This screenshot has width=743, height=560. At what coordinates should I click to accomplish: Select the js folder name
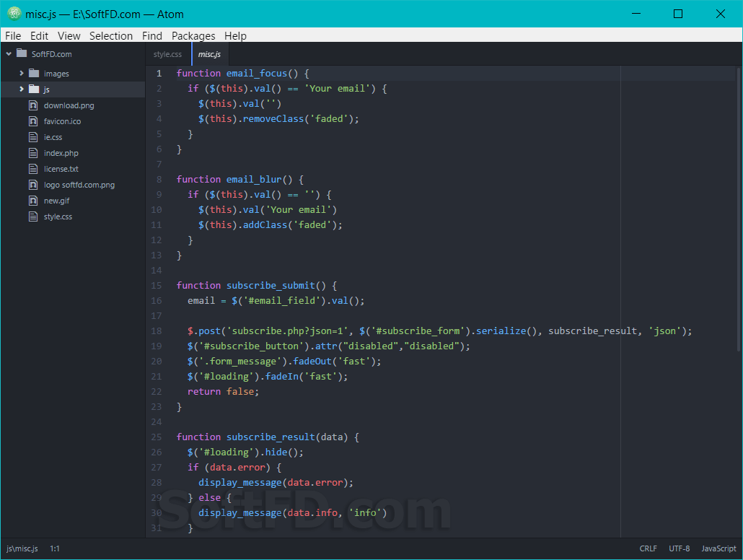click(46, 89)
